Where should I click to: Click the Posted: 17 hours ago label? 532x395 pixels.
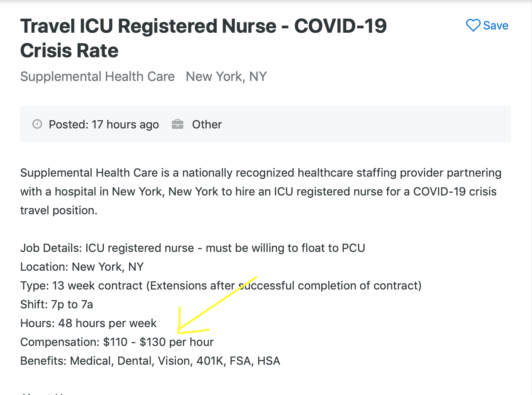(104, 124)
